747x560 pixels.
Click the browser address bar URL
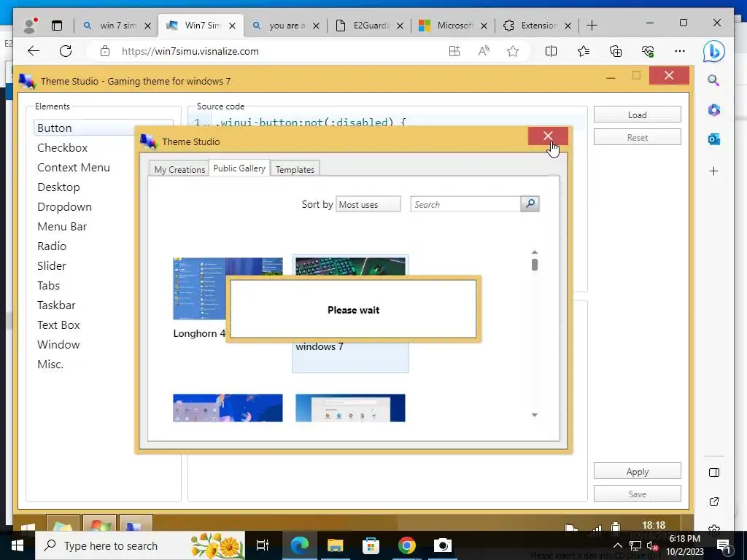(x=190, y=51)
